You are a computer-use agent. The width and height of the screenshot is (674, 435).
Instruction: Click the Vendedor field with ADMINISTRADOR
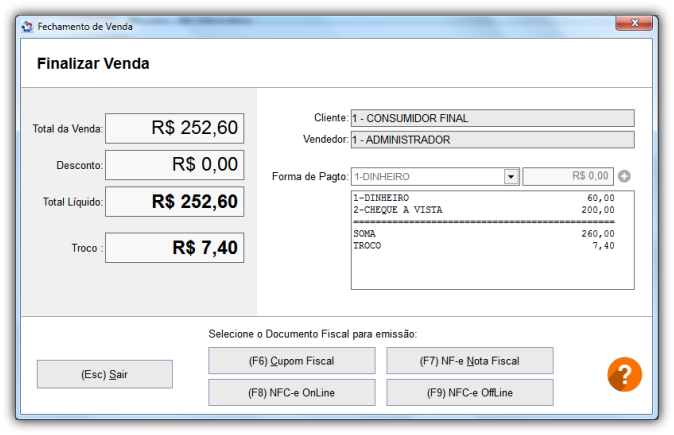point(492,140)
